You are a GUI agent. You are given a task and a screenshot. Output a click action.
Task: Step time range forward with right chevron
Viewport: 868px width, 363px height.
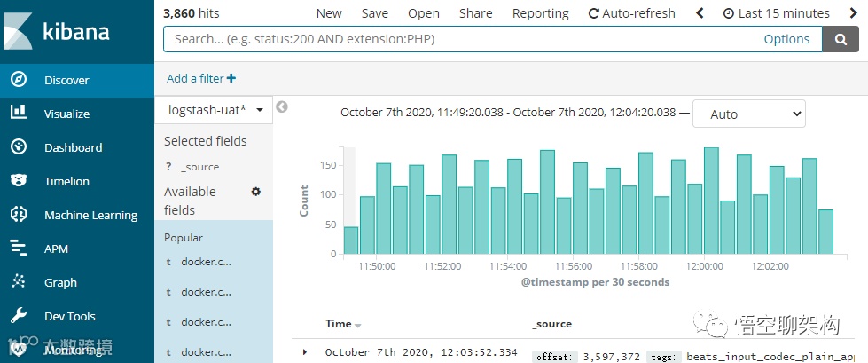point(853,13)
